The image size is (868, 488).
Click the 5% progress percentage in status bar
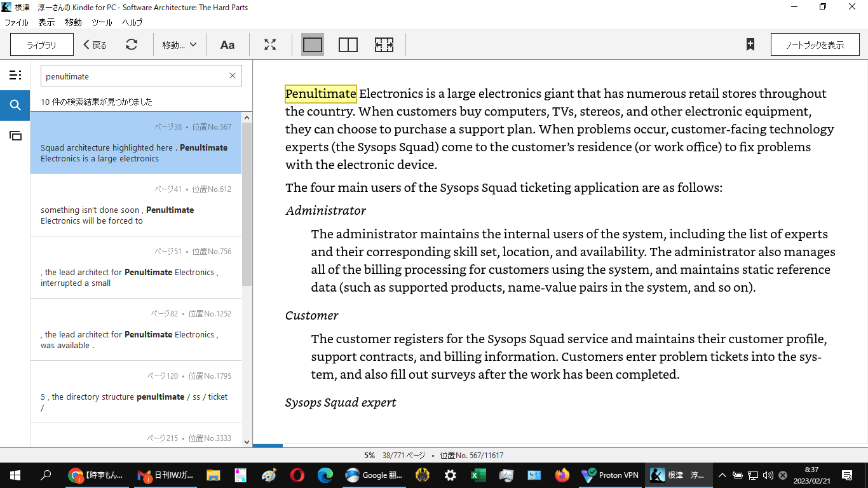pos(369,456)
